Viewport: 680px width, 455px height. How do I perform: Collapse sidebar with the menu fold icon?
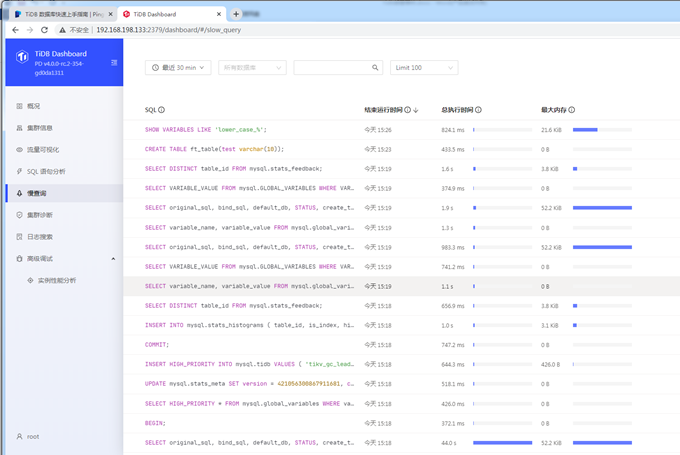114,62
